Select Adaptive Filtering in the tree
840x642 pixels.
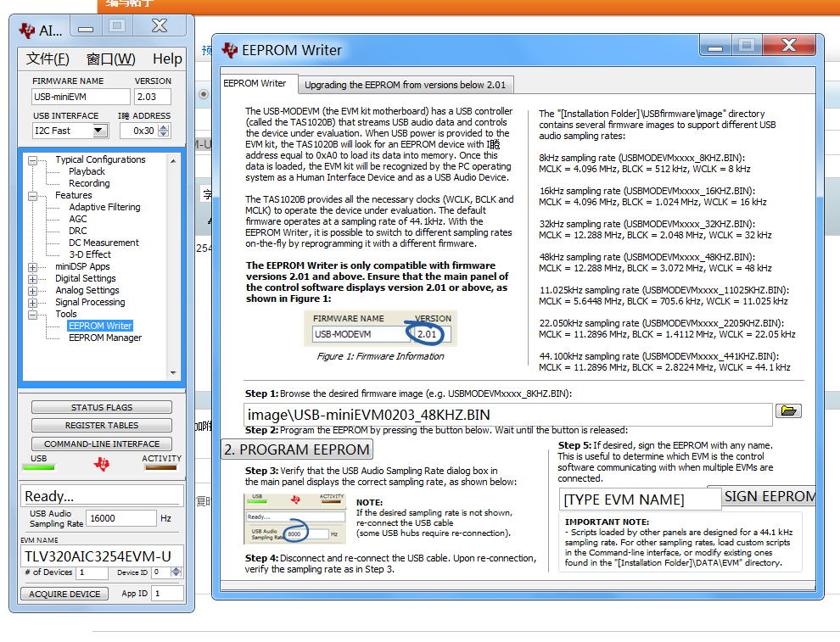coord(104,207)
